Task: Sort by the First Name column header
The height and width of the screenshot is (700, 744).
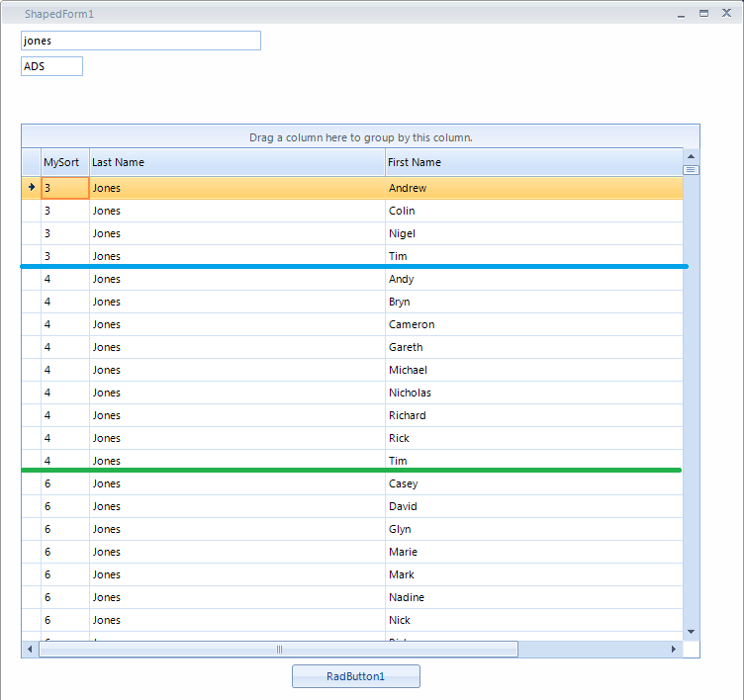Action: click(534, 162)
